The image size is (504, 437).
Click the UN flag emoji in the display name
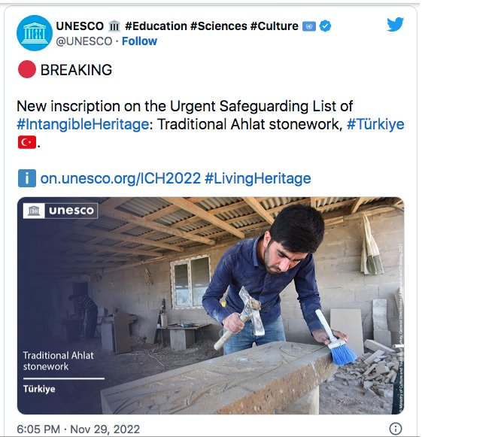(308, 26)
